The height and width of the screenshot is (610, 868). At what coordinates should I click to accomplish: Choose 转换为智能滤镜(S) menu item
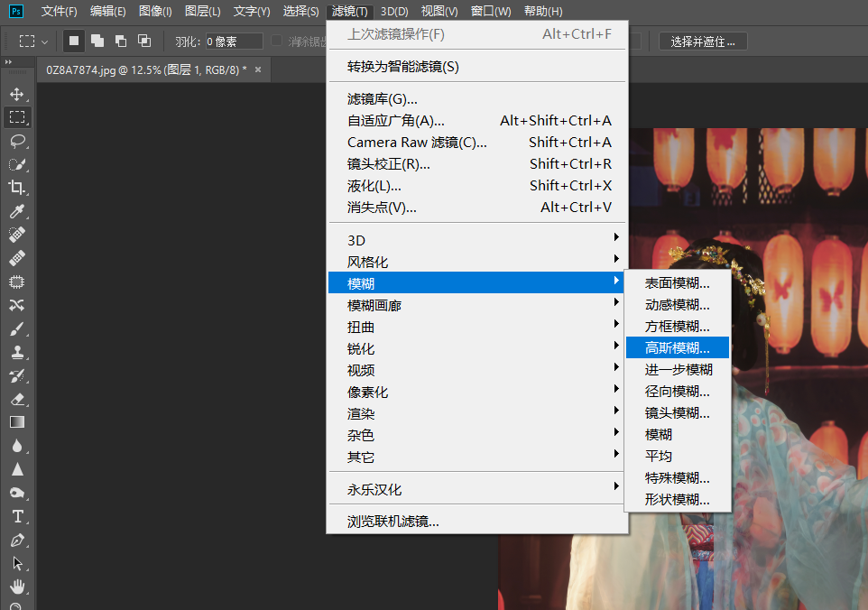[x=476, y=67]
